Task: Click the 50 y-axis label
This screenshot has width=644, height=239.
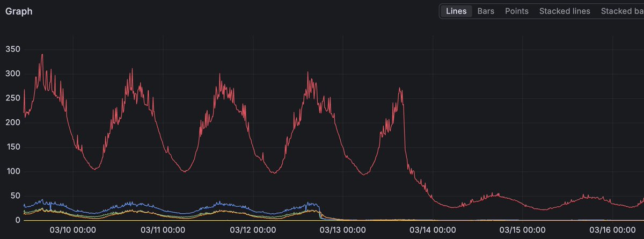Action: tap(15, 196)
